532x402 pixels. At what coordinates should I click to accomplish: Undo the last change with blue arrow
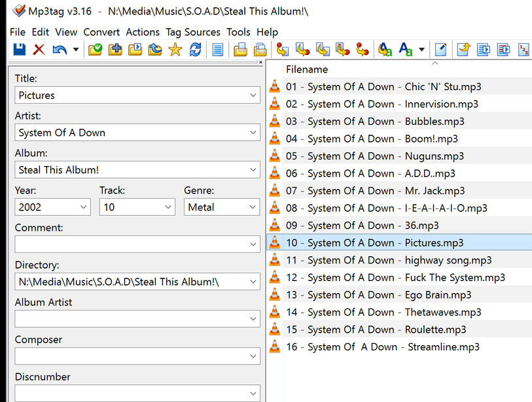coord(60,50)
